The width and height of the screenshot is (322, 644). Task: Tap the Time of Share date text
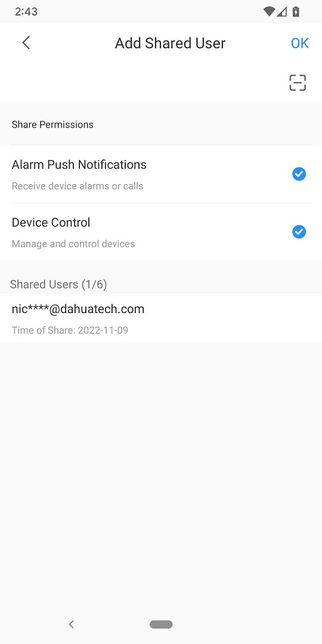point(70,330)
